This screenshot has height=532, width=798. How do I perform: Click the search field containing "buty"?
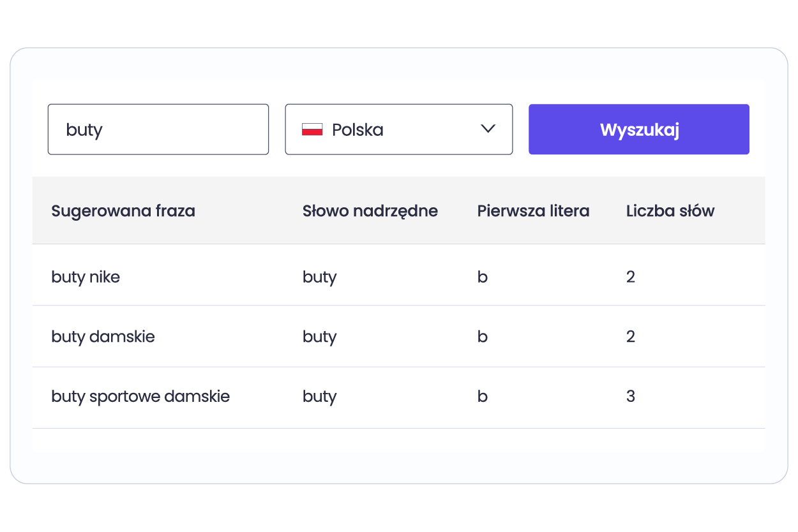[x=158, y=129]
